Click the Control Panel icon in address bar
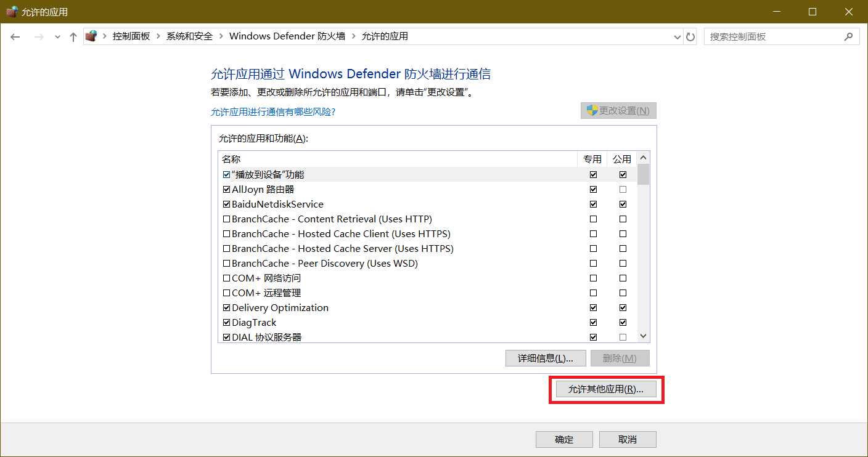868x457 pixels. pyautogui.click(x=91, y=36)
